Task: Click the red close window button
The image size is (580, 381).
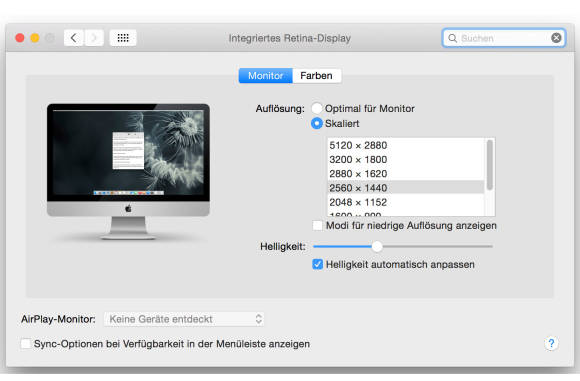Action: [x=20, y=38]
